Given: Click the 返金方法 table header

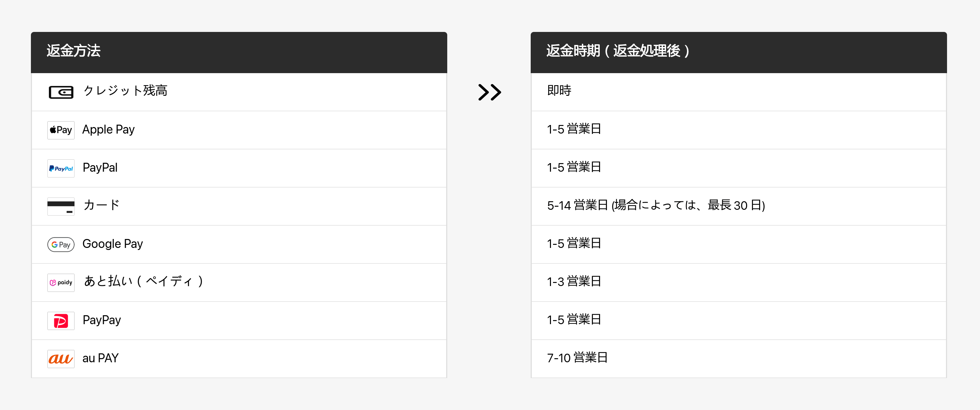Looking at the screenshot, I should point(74,50).
